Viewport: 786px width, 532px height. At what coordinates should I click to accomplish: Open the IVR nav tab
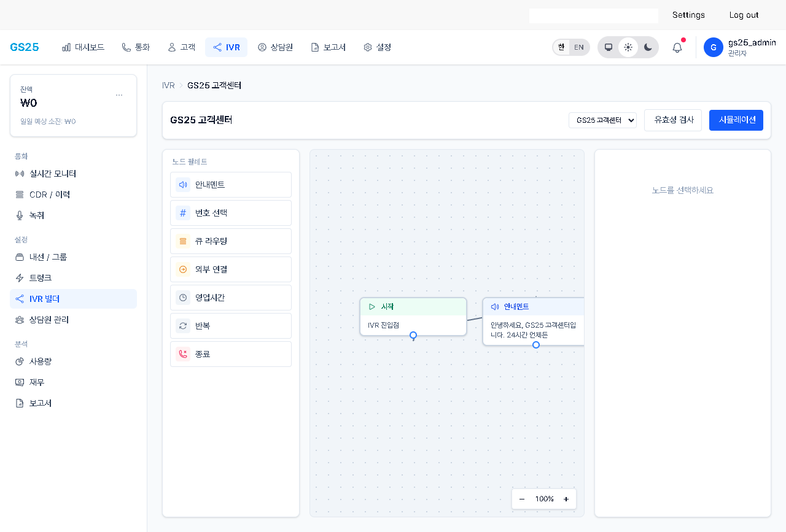[x=226, y=47]
